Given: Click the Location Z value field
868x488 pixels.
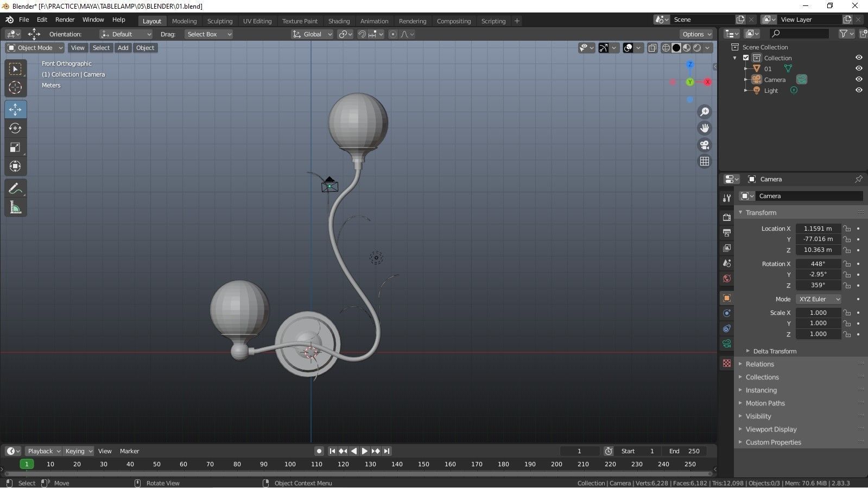Looking at the screenshot, I should 818,250.
